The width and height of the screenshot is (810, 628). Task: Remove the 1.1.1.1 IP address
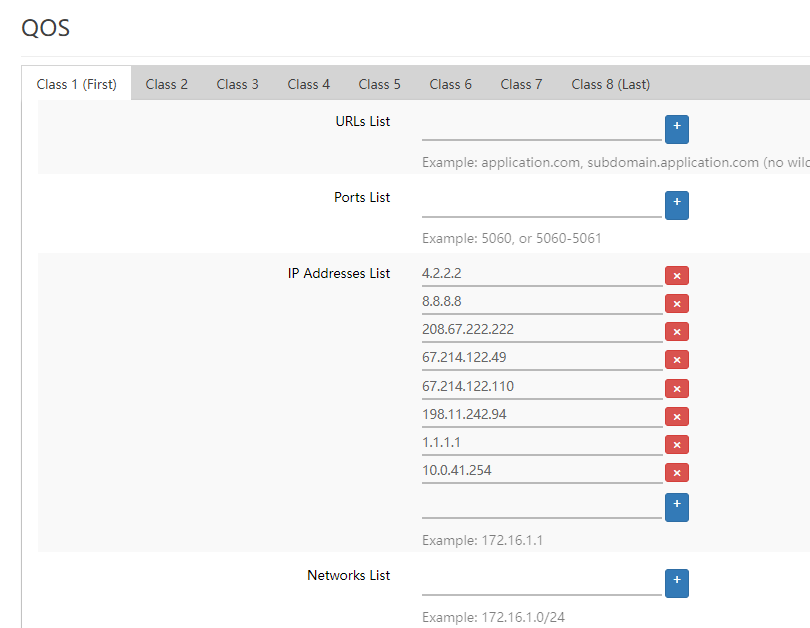click(x=677, y=445)
